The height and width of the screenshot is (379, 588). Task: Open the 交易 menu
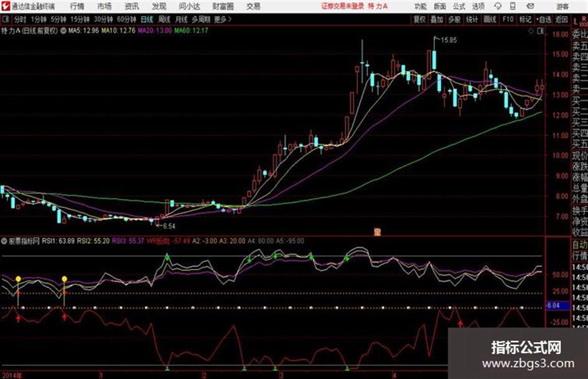253,6
